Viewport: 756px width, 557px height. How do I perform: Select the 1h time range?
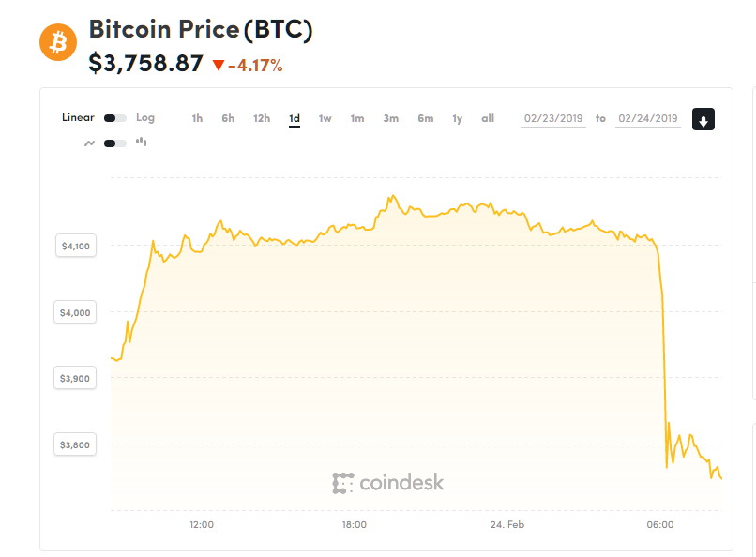197,118
